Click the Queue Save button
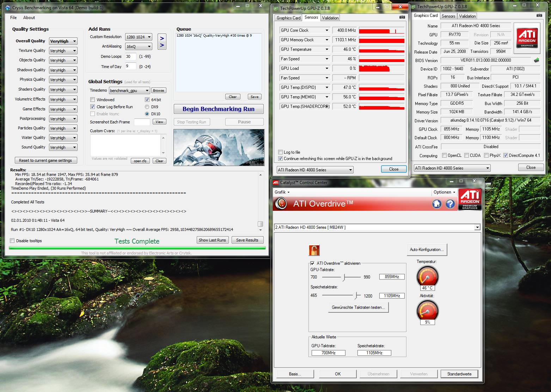 click(x=255, y=97)
